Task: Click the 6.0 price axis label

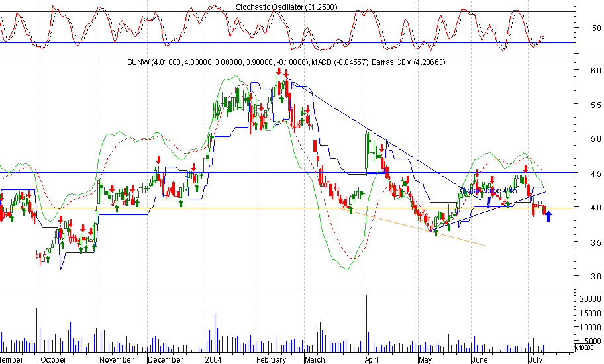Action: tap(596, 70)
